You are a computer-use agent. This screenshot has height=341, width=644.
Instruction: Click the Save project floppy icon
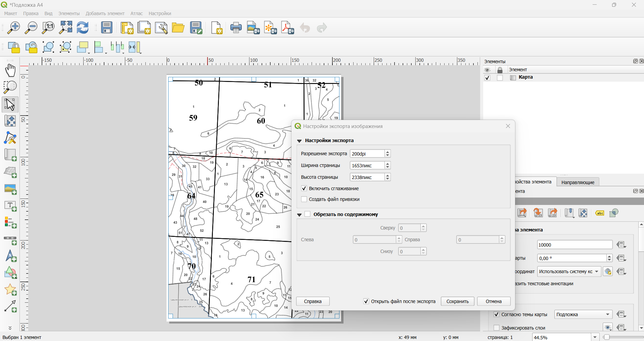(107, 28)
